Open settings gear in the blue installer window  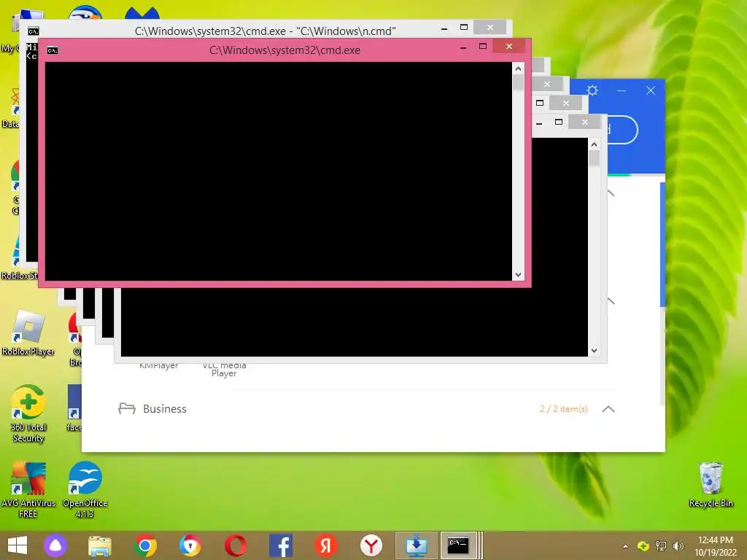click(592, 90)
